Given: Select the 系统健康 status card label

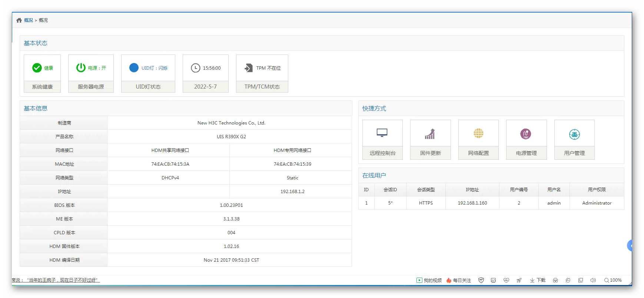Looking at the screenshot, I should 42,87.
